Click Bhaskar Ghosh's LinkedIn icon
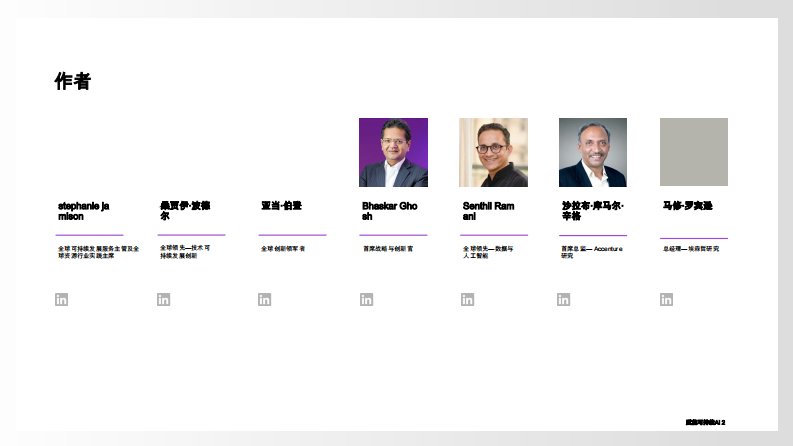Image resolution: width=793 pixels, height=446 pixels. pos(367,299)
